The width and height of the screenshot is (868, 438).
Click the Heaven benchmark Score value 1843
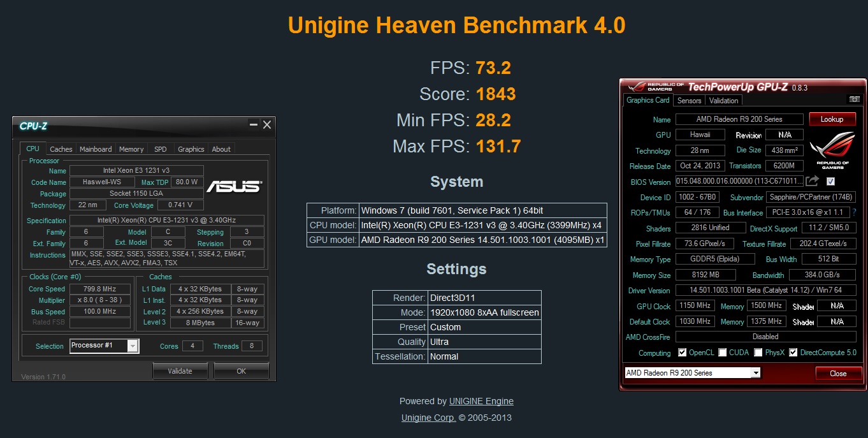click(x=496, y=94)
